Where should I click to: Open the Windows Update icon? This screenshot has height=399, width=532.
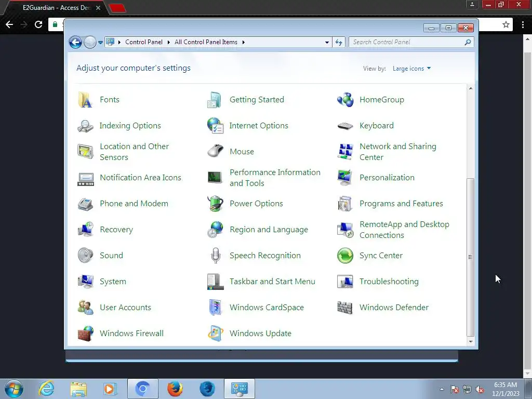click(215, 333)
